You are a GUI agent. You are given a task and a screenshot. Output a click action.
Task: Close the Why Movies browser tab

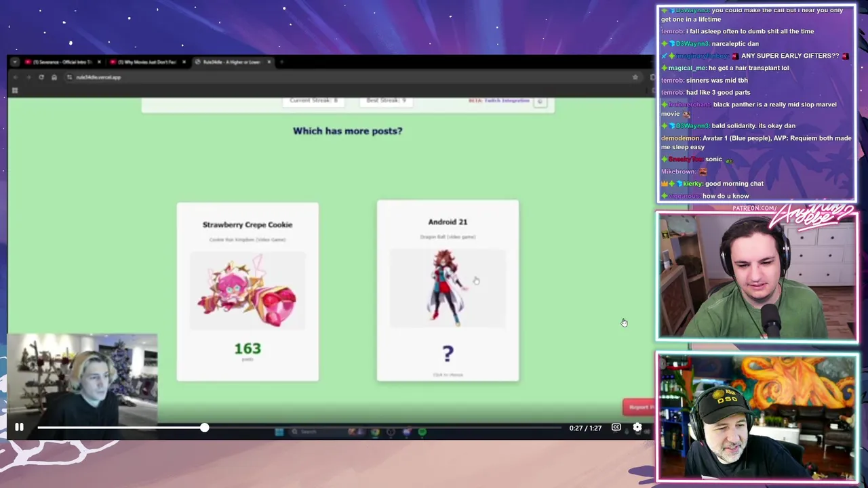click(x=184, y=62)
